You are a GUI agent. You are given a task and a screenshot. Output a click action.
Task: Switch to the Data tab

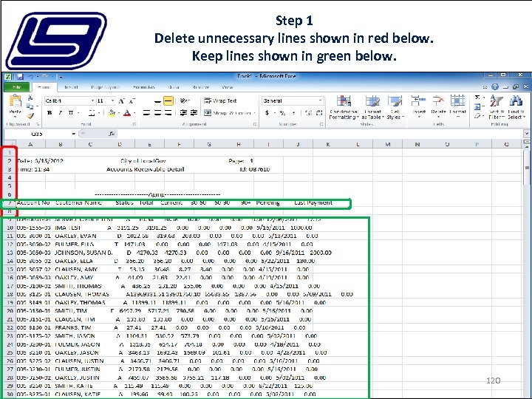tap(174, 87)
